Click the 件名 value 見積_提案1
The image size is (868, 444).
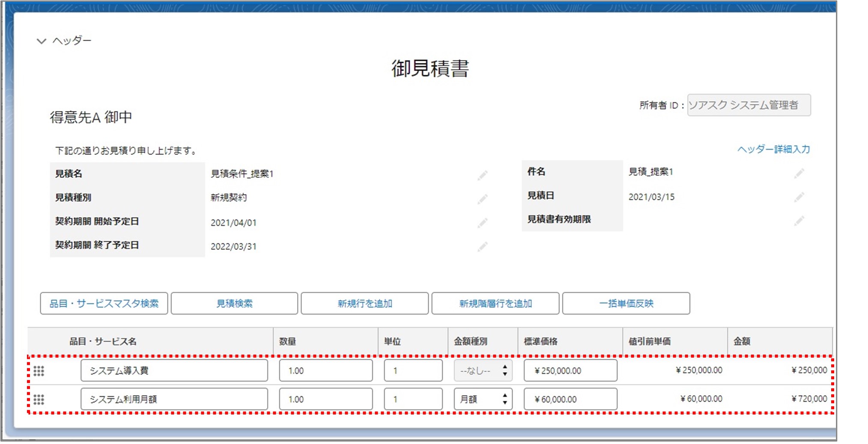pos(651,172)
